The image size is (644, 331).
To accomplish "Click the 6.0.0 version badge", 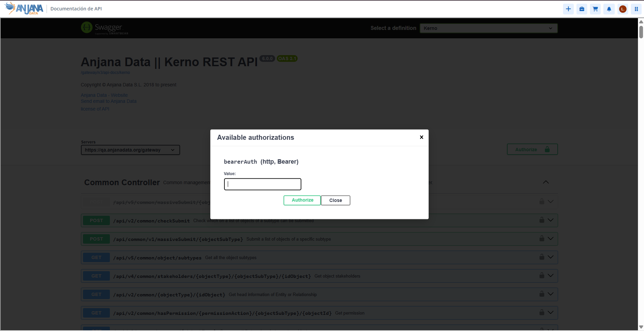I will 267,58.
